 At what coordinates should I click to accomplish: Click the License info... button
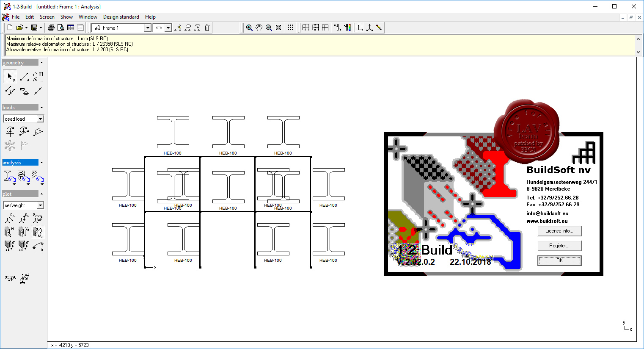coord(559,231)
